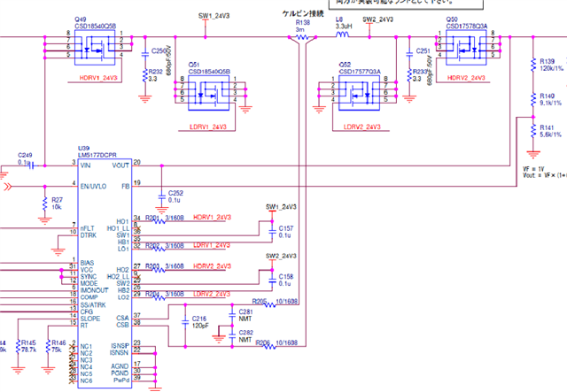The width and height of the screenshot is (567, 392).
Task: Select the R205 10/1608 resistor symbol
Action: pyautogui.click(x=269, y=304)
